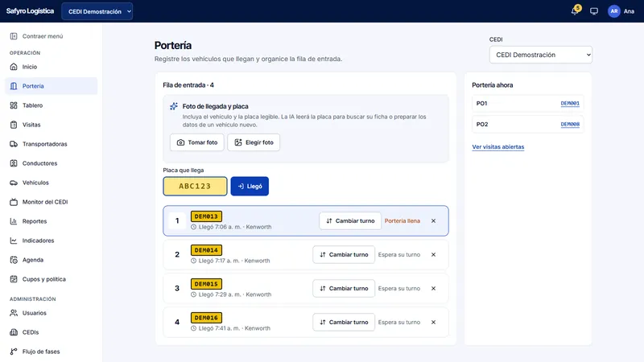Screen dimensions: 644x362
Task: Open the DEM001 plate link at PO1
Action: (x=570, y=104)
